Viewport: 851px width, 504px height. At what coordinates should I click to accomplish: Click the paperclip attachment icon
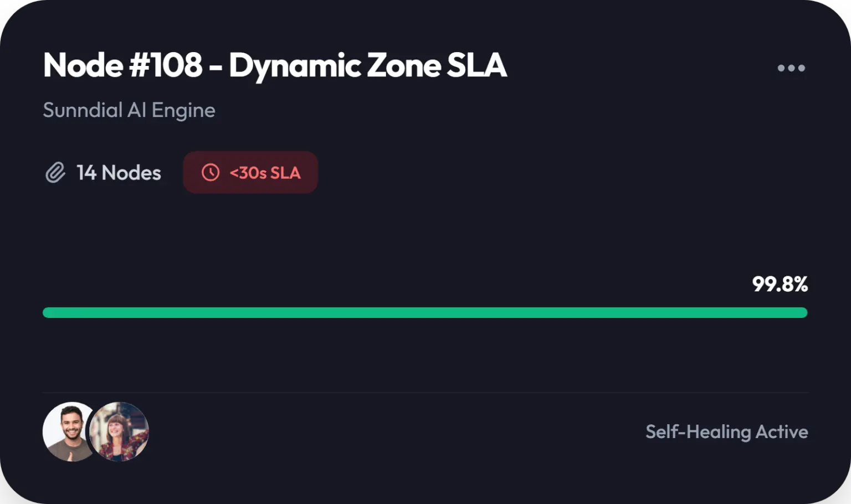(x=55, y=173)
